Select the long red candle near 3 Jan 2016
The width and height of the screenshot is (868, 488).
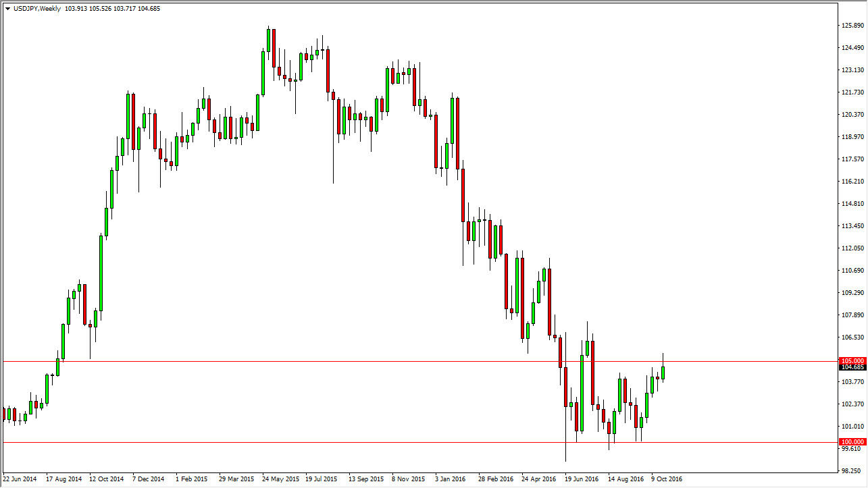point(463,196)
